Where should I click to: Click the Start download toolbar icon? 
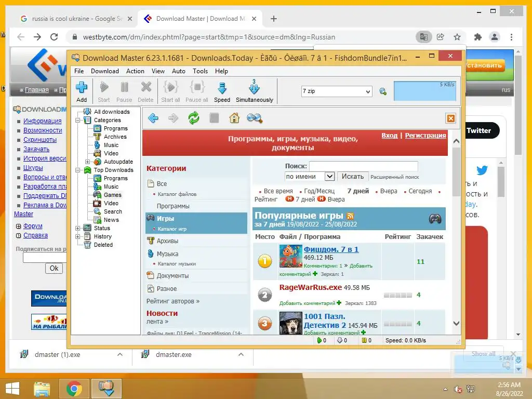pos(104,87)
